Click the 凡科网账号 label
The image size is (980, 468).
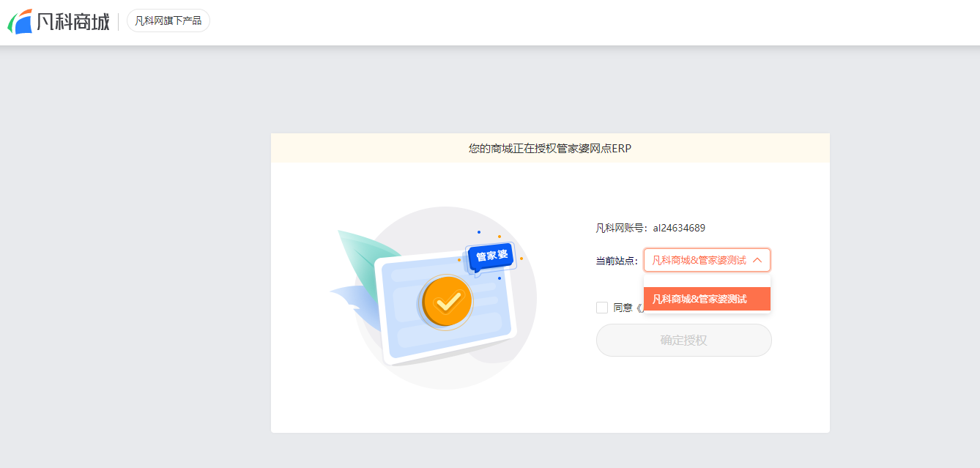click(x=622, y=228)
